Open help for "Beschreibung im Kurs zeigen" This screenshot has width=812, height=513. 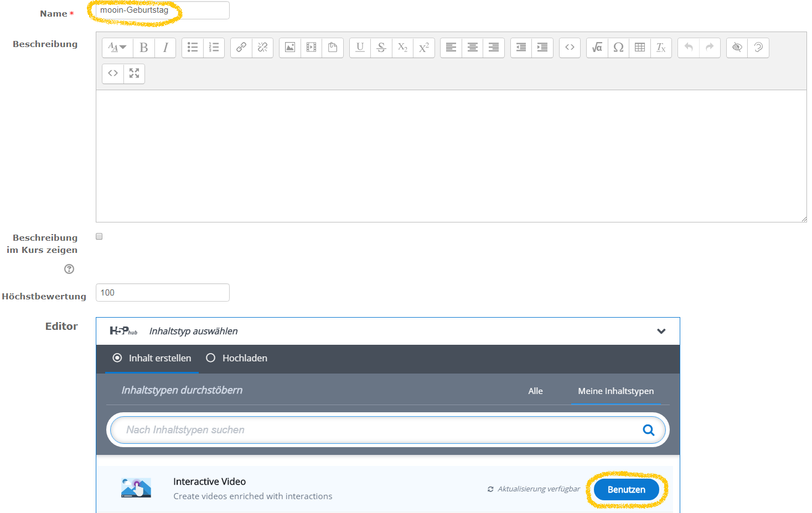[69, 269]
